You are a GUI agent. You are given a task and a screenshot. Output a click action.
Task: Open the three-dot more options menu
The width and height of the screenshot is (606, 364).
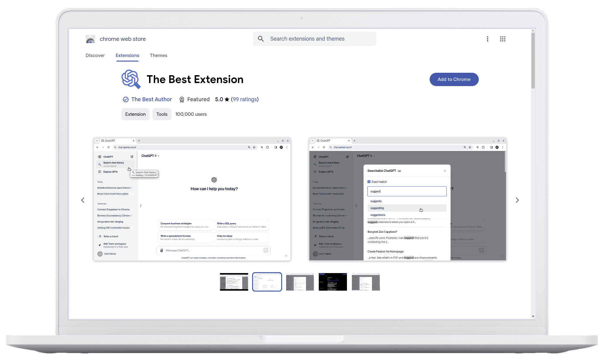pos(488,39)
